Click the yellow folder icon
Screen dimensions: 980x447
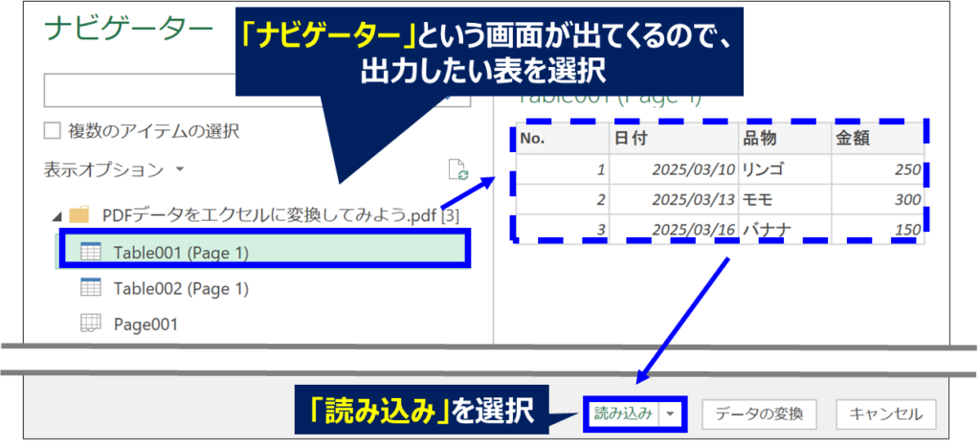click(80, 215)
